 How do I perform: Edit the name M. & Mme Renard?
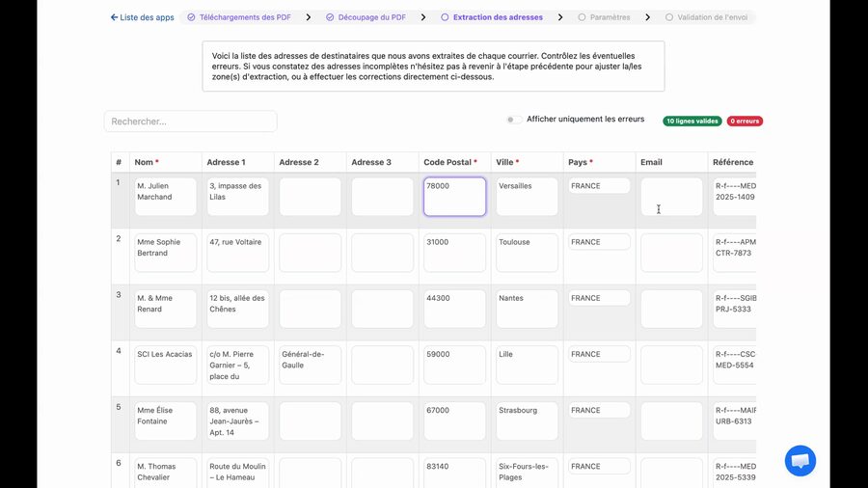pos(166,309)
